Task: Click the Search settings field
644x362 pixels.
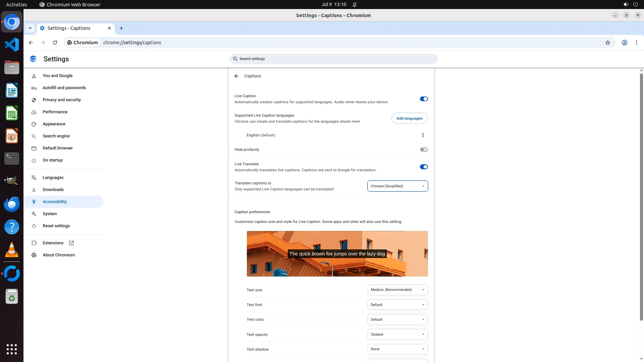Action: pos(334,59)
